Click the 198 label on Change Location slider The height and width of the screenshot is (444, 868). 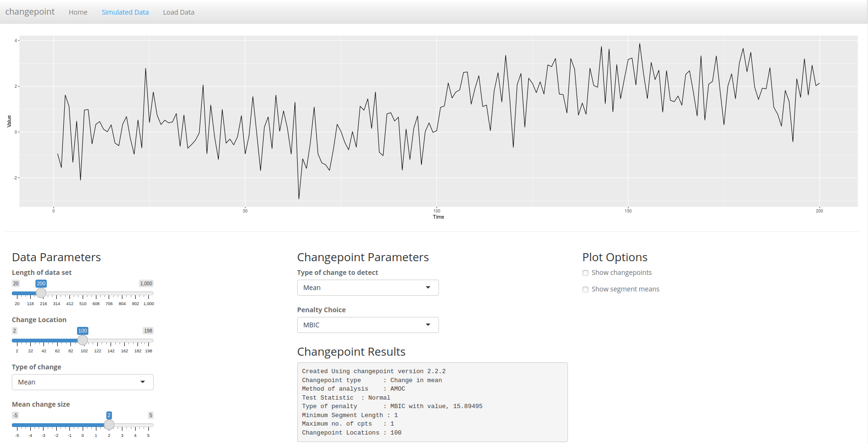coord(147,331)
